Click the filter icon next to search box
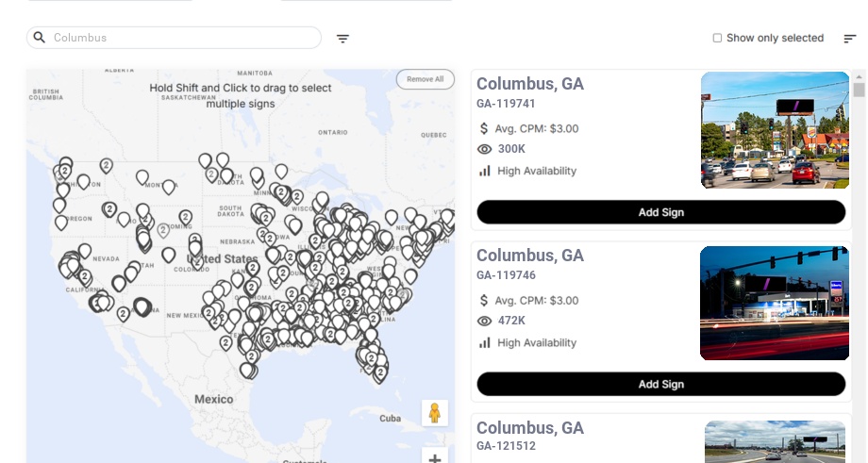 click(343, 39)
